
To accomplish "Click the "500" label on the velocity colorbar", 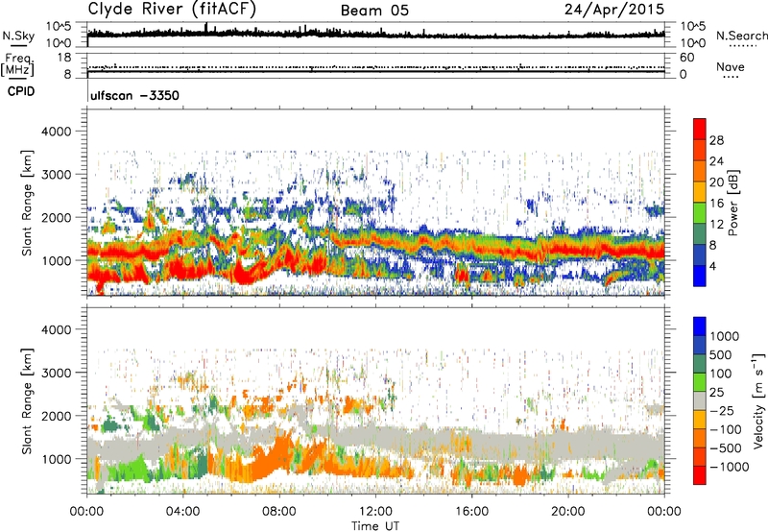I will pyautogui.click(x=721, y=355).
